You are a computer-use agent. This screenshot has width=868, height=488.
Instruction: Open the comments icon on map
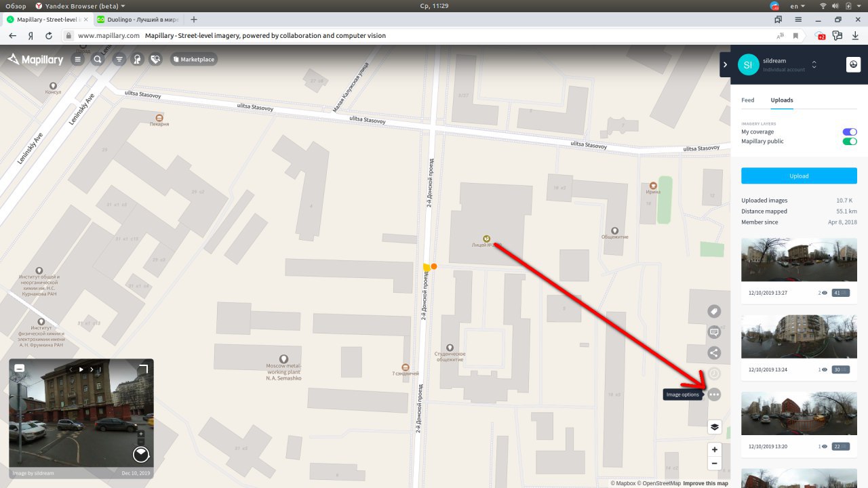click(714, 332)
